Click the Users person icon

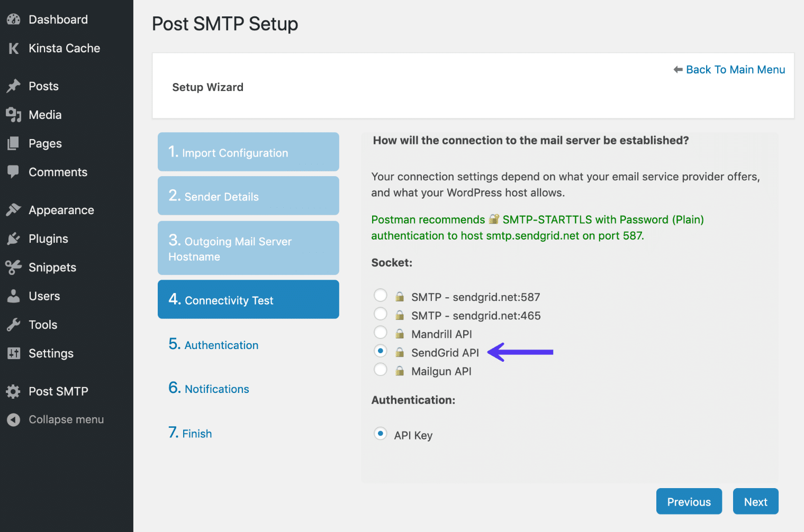coord(13,296)
